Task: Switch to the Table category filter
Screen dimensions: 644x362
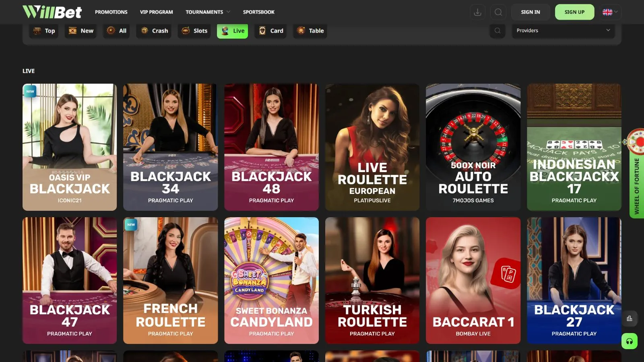Action: click(x=310, y=31)
